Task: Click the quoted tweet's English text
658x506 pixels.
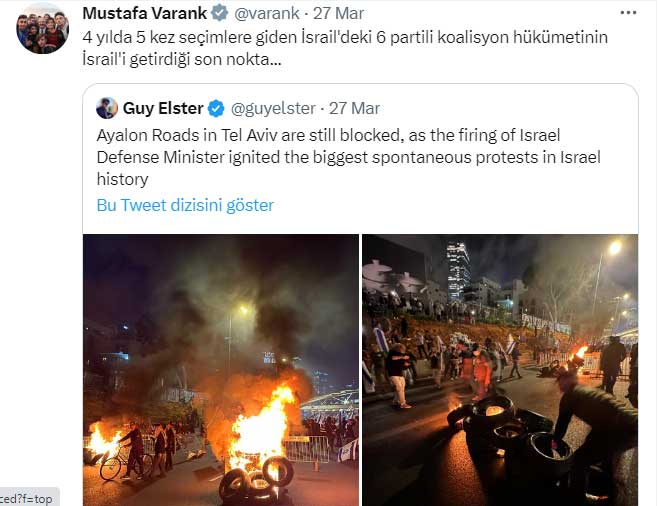Action: click(348, 157)
